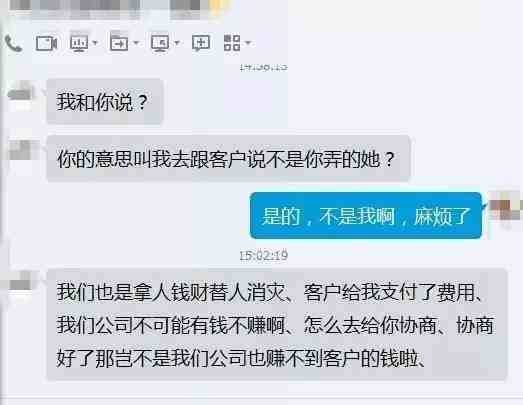The width and height of the screenshot is (523, 405).
Task: Start a video call with camera icon
Action: tap(46, 43)
